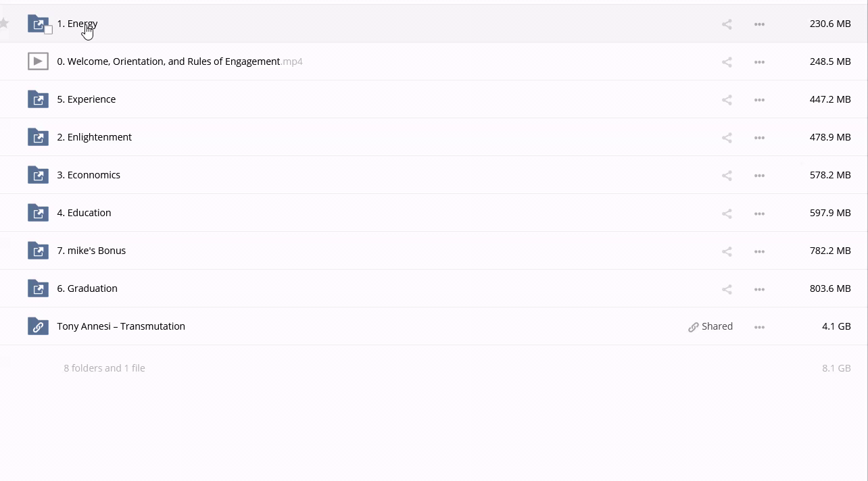Click Shared link on Tony Annesi folder
This screenshot has height=481, width=868.
[x=710, y=326]
